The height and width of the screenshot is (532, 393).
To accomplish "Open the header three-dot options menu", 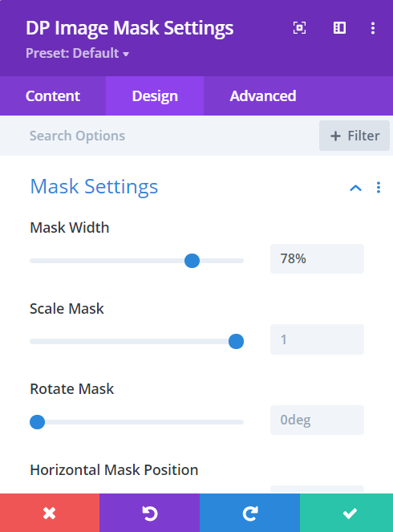I will click(x=373, y=28).
